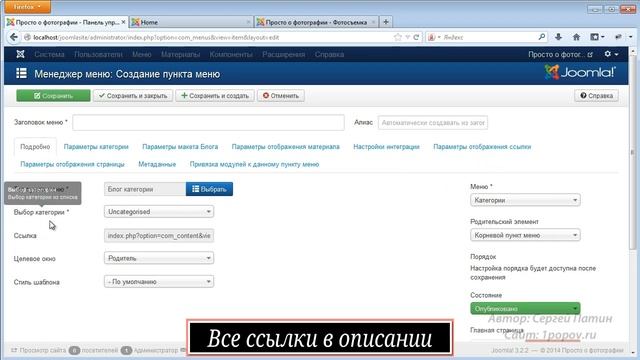Screen dimensions: 640x360
Task: Open Привязка модулей к данному пункту меню tab
Action: coord(254,164)
